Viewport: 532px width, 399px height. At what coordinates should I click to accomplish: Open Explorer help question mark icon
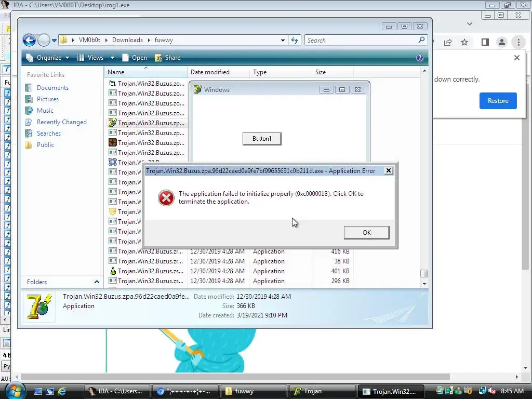point(420,58)
